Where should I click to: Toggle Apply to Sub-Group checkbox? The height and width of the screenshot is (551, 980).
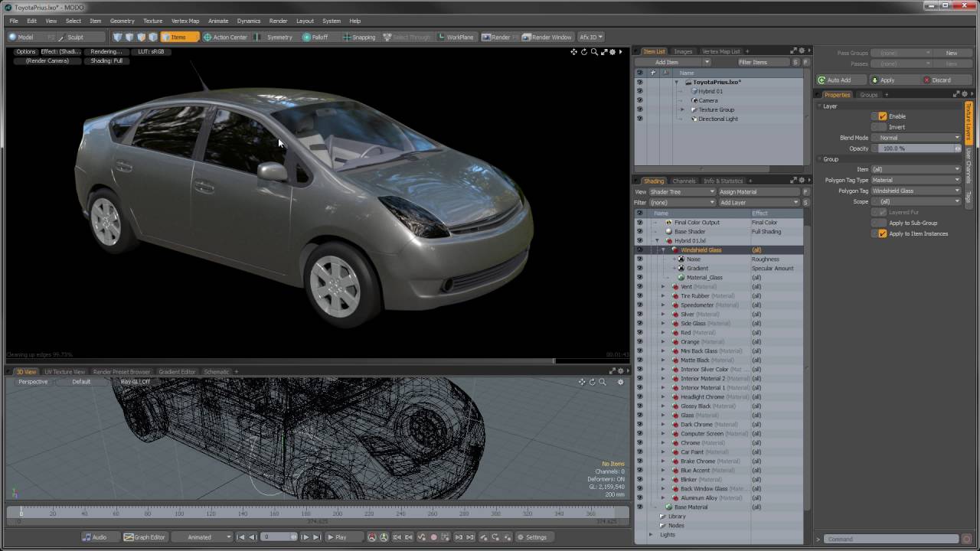(883, 223)
